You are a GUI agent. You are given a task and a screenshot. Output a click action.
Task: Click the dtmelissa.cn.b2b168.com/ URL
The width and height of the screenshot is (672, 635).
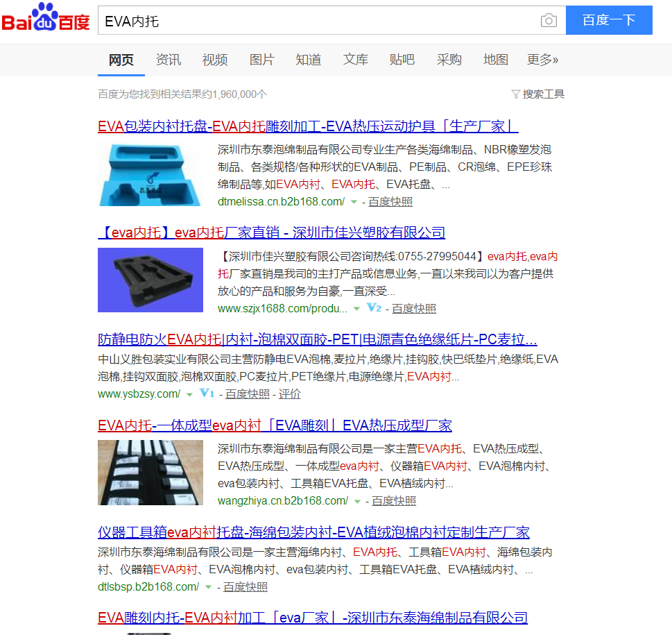tap(281, 201)
